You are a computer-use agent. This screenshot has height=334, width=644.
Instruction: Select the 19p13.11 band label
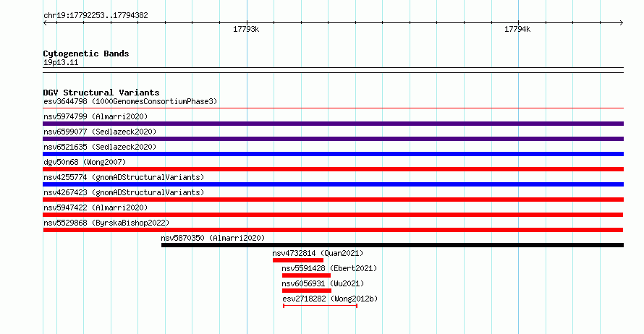tap(61, 62)
